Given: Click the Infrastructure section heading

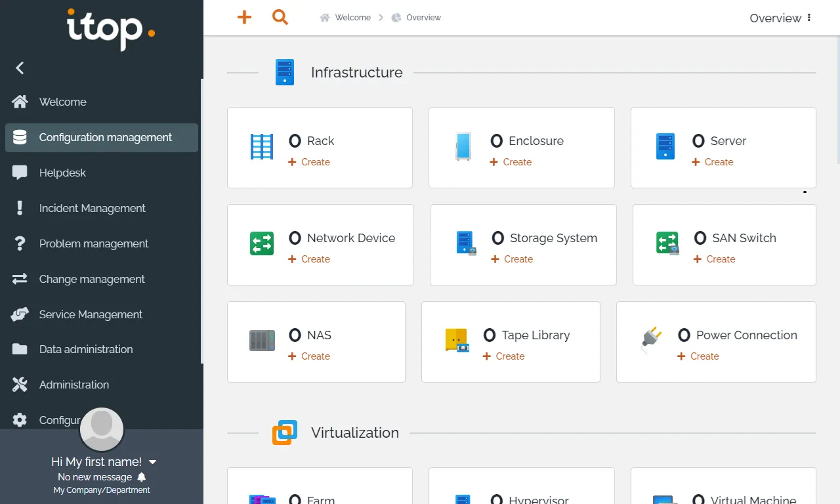Looking at the screenshot, I should click(357, 72).
